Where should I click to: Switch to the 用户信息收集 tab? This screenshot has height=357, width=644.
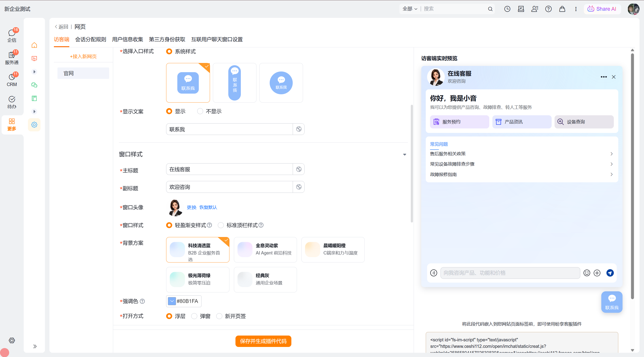[x=127, y=39]
